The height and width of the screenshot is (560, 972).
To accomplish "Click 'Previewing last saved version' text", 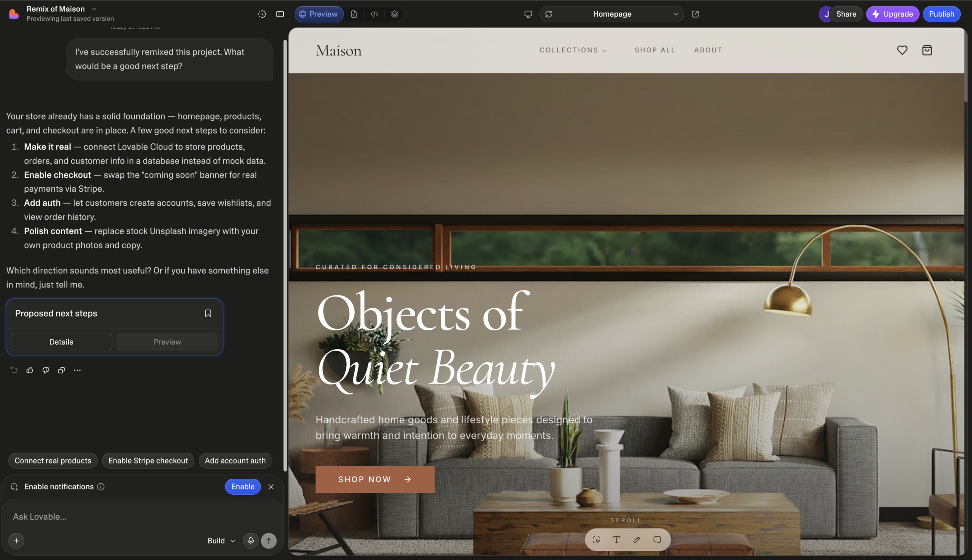I will (x=70, y=19).
